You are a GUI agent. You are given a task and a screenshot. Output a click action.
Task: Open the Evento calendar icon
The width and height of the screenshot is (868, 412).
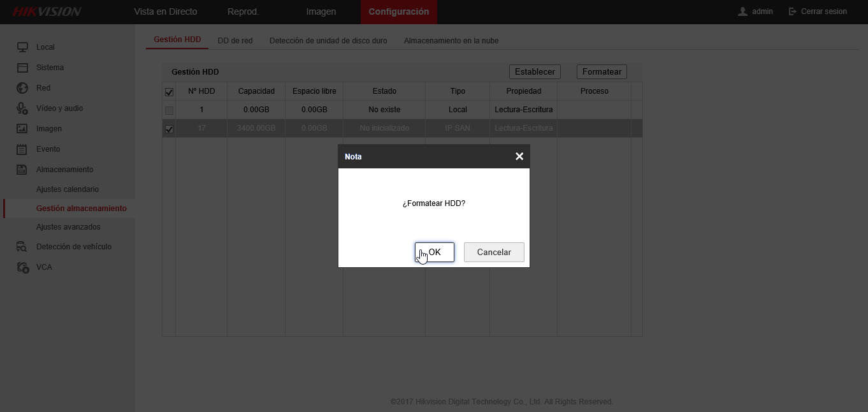(22, 149)
